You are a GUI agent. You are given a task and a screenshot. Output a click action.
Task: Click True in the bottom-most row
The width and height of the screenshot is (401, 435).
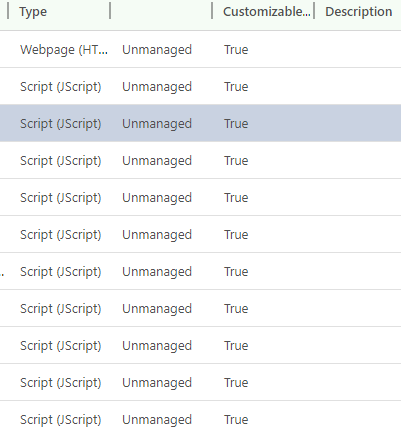coord(236,420)
